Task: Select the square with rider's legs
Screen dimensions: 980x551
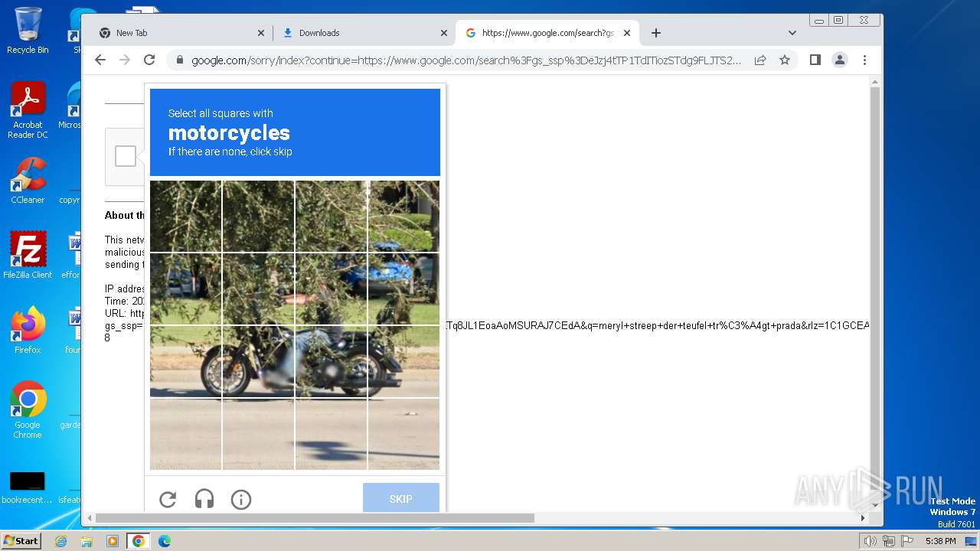Action: [332, 361]
